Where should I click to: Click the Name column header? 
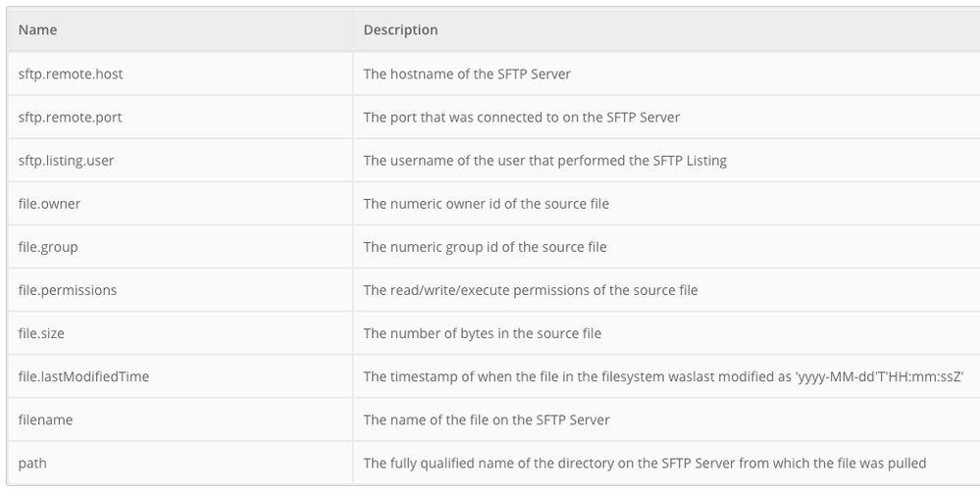38,30
